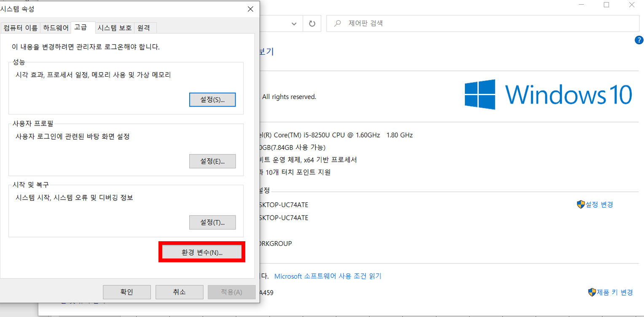Select the x64 기반 프로세서 text
This screenshot has height=317, width=644.
[330, 160]
